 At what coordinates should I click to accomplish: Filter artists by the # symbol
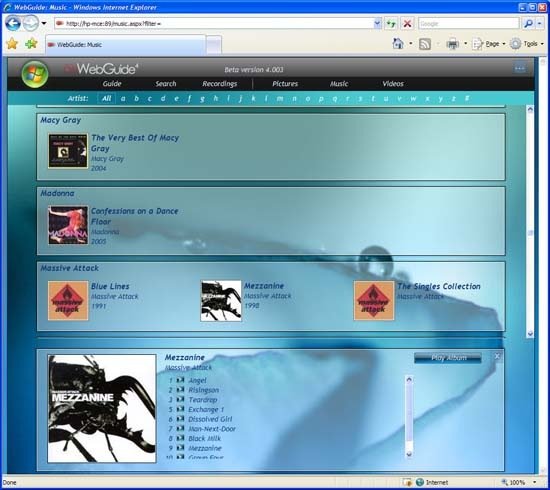point(467,99)
